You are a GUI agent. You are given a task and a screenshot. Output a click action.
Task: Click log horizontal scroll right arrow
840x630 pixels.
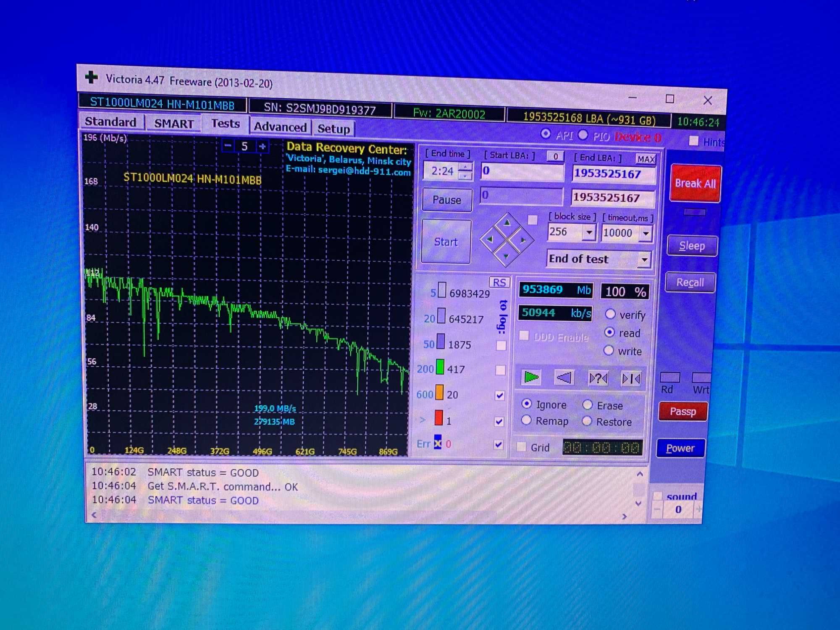click(625, 517)
